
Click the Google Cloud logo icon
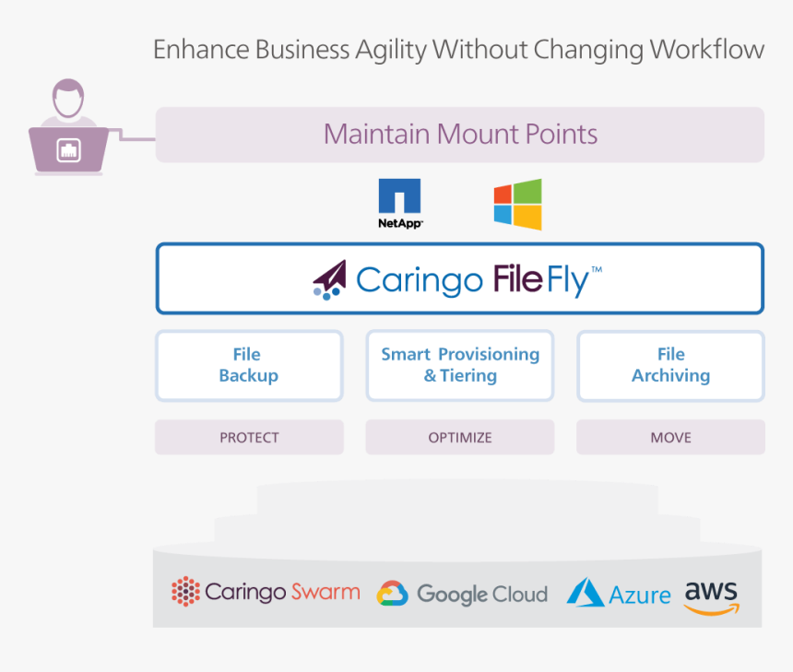(392, 594)
